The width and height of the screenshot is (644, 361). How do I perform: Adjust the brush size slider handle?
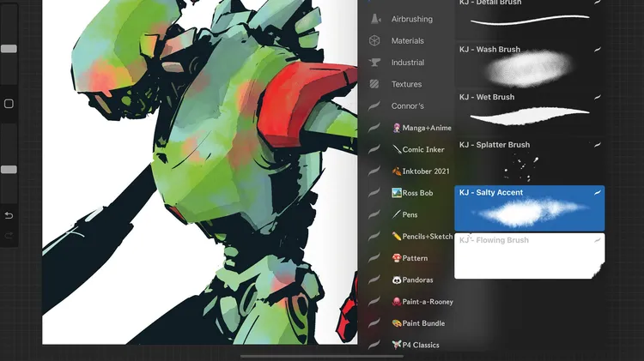tap(9, 49)
